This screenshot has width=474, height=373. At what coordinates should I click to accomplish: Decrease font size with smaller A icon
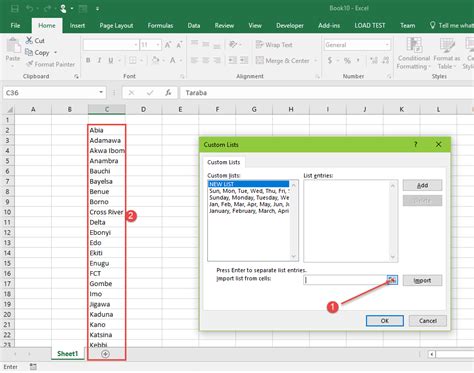click(x=179, y=45)
